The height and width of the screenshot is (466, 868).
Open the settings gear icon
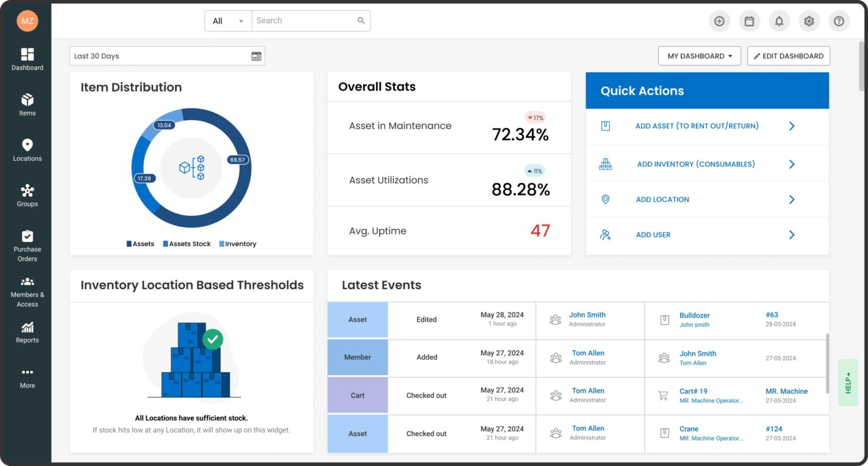(x=809, y=21)
